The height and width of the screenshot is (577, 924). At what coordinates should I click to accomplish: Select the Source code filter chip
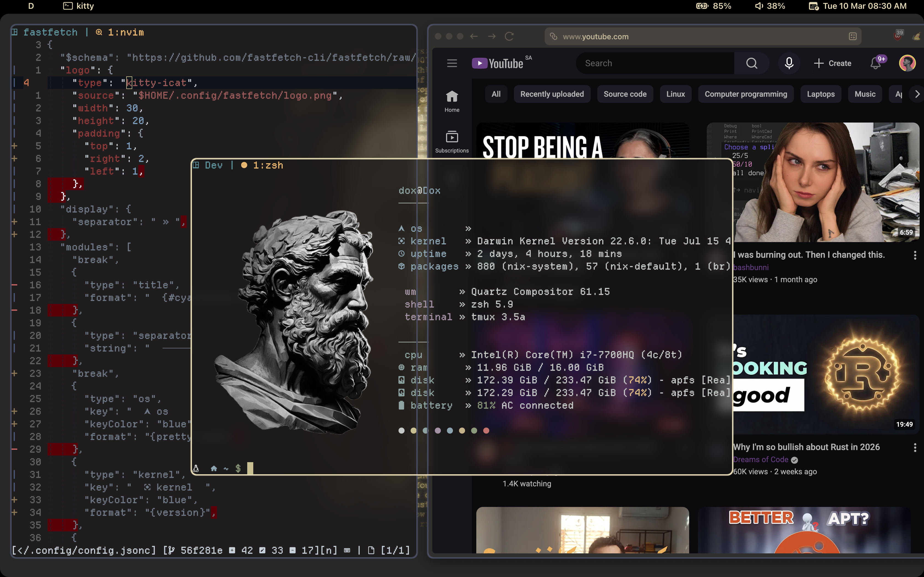click(x=625, y=94)
